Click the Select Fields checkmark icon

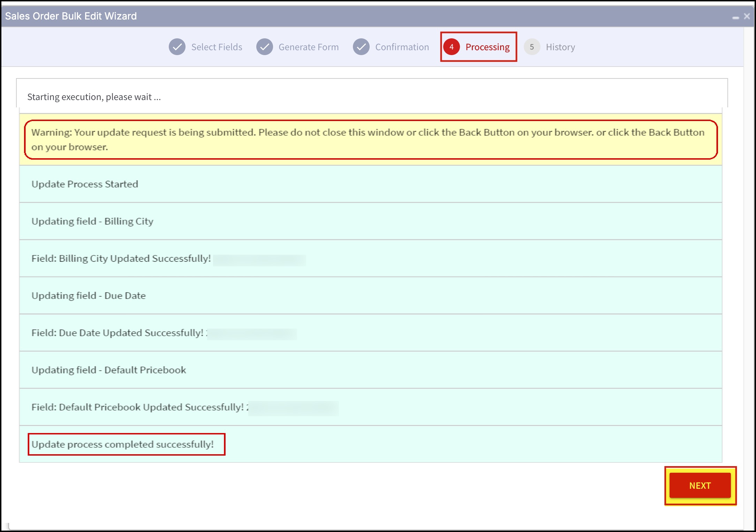coord(177,47)
